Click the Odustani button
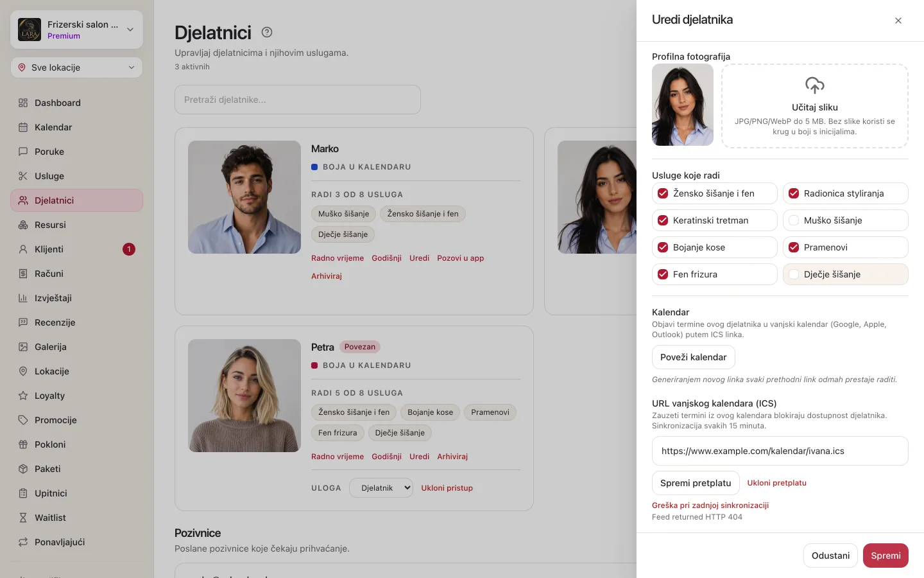Screen dimensions: 924x578 [x=830, y=556]
